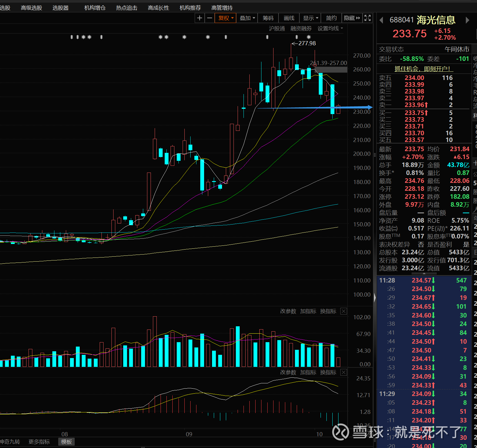The image size is (477, 448).
Task: Expand hidden panel via 隐藏 button
Action: (352, 18)
